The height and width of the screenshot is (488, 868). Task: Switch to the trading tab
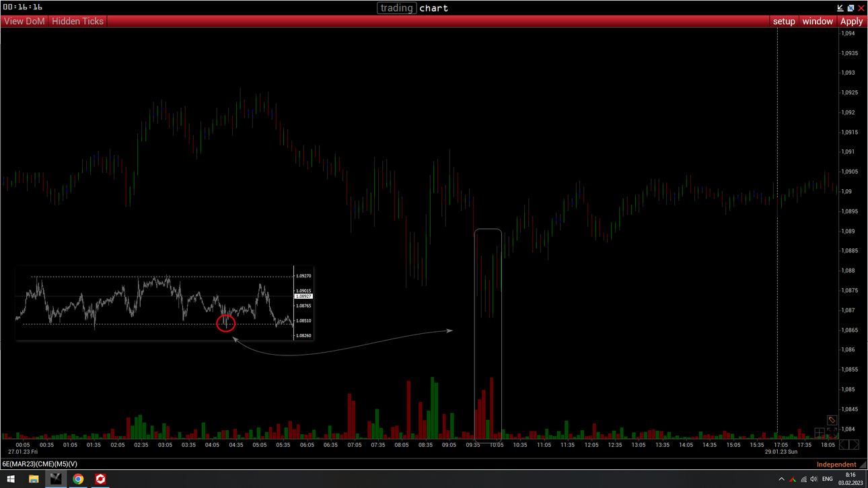(x=396, y=8)
